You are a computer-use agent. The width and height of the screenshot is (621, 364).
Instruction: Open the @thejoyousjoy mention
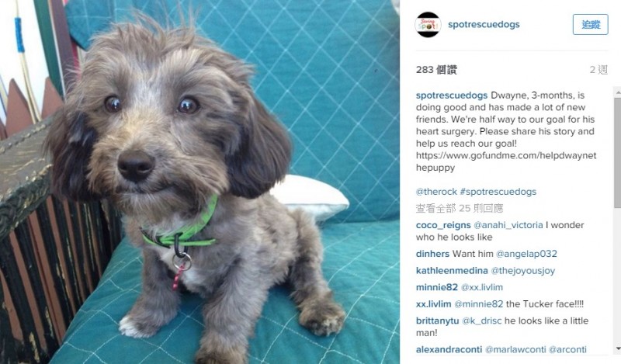(522, 271)
